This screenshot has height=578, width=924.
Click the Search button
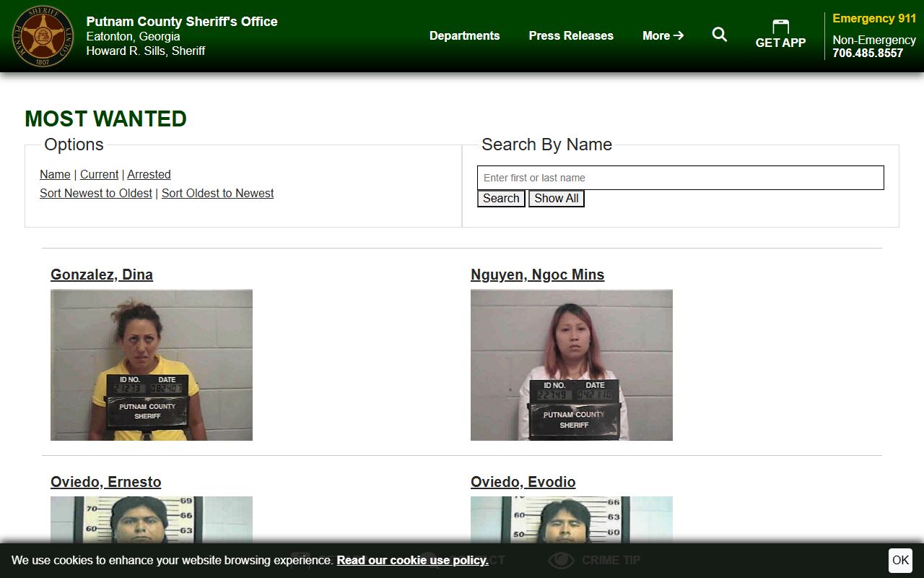point(501,199)
